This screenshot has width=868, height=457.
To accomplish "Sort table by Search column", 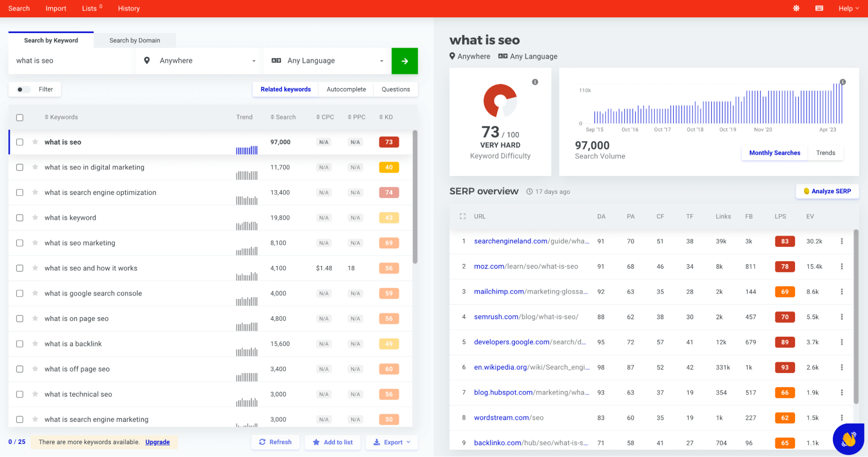I will tap(283, 117).
